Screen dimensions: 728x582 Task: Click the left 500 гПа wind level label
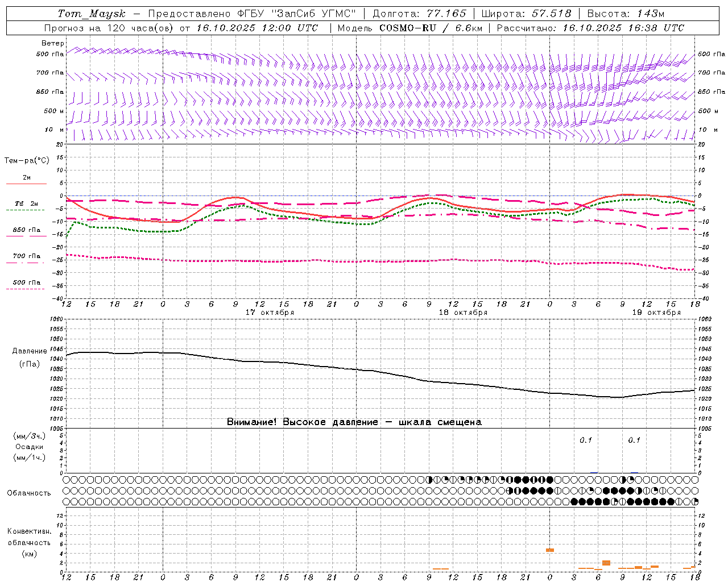point(50,55)
